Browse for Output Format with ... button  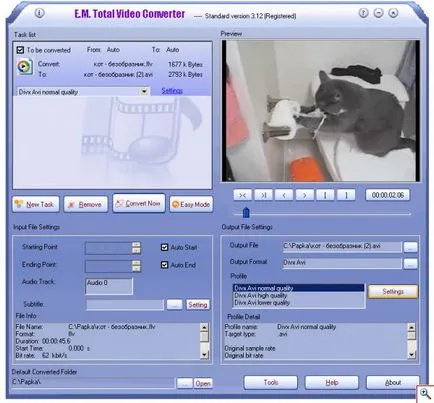[x=410, y=263]
